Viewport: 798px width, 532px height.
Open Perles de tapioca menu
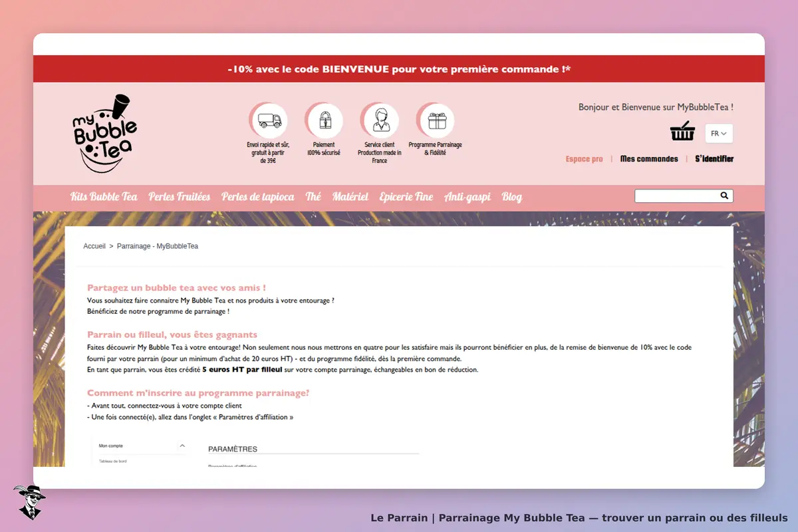(x=258, y=196)
